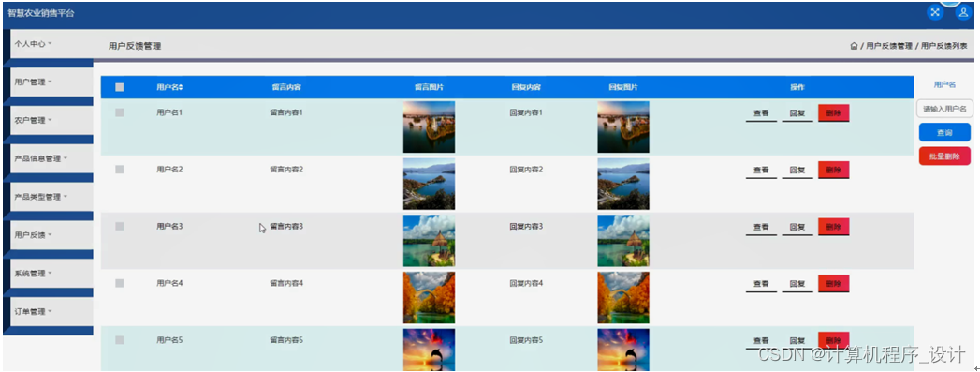This screenshot has width=980, height=372.
Task: Click 回复内容2 cell text
Action: (x=526, y=170)
